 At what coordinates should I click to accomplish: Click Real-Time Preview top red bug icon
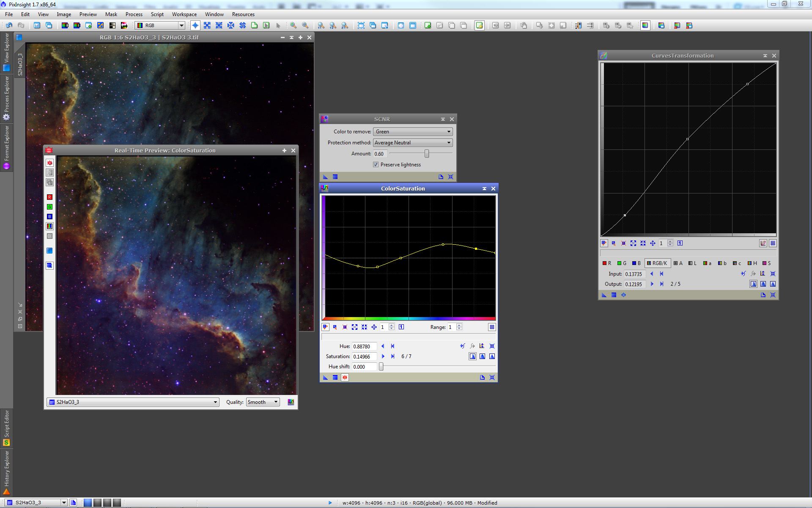pos(49,163)
